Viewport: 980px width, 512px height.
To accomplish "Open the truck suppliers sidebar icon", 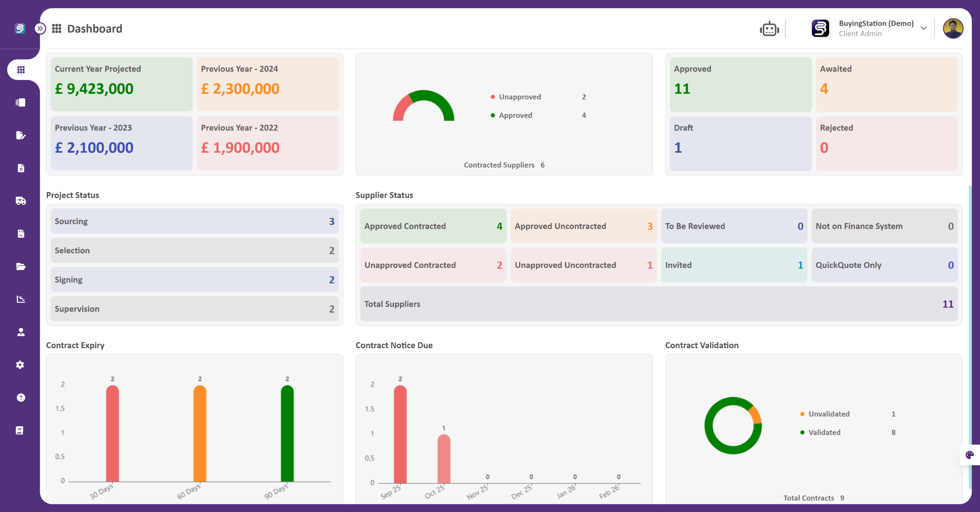I will click(21, 201).
